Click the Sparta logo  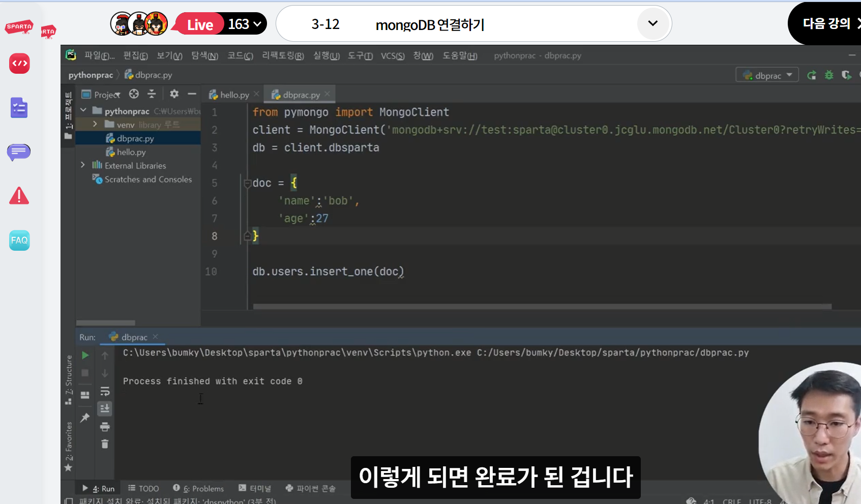click(19, 27)
